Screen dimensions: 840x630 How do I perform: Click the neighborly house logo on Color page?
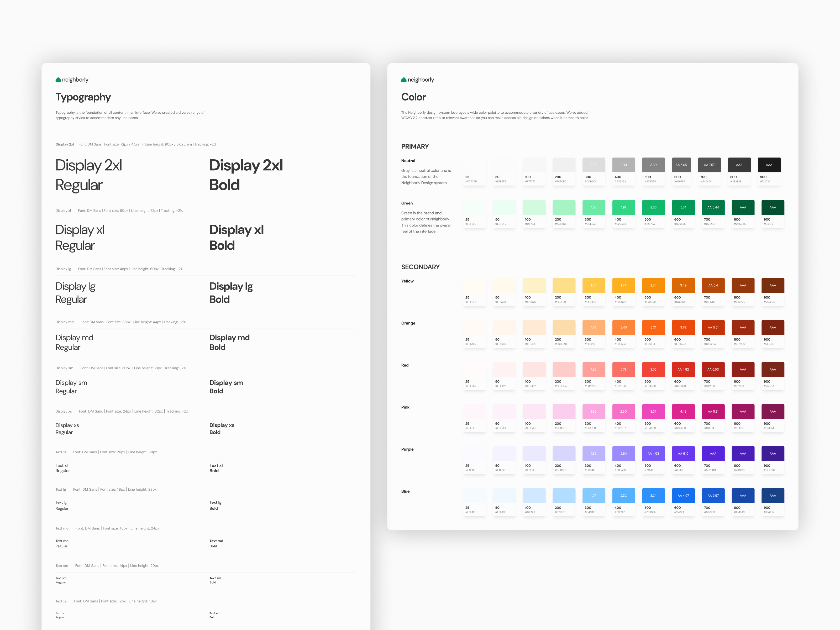[x=404, y=80]
